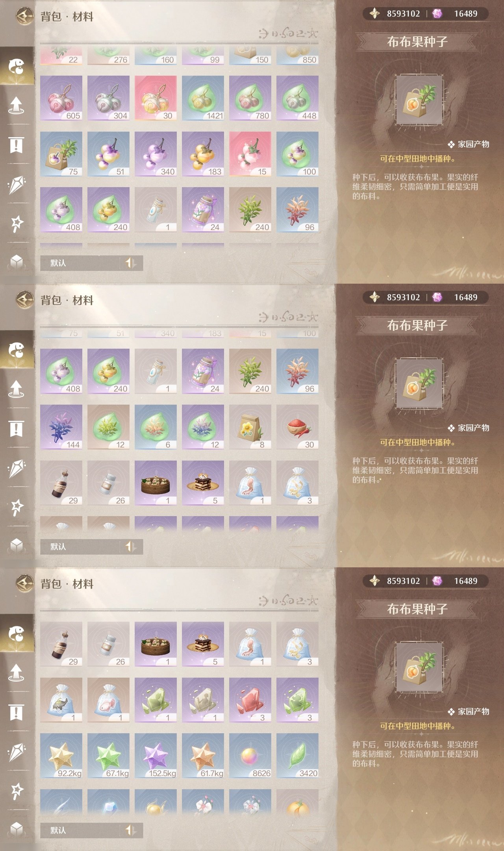This screenshot has height=851, width=504.
Task: Select the pink pom-pom item with 605
Action: click(x=61, y=98)
